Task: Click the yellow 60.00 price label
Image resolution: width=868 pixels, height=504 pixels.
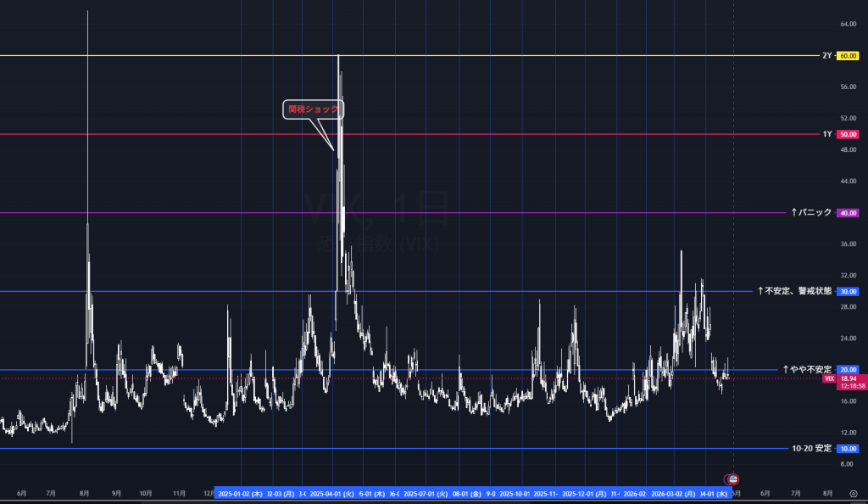Action: [x=848, y=56]
